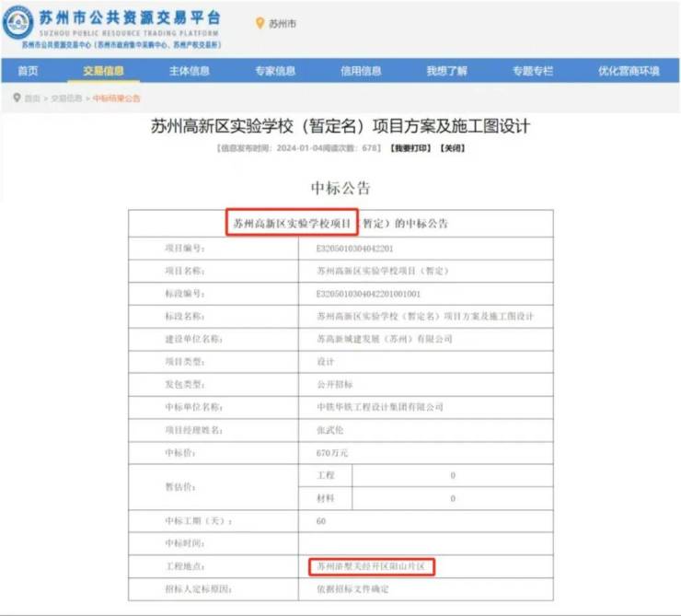Viewport: 681px width, 616px height.
Task: Open the 苏州市 city selector text
Action: point(283,23)
